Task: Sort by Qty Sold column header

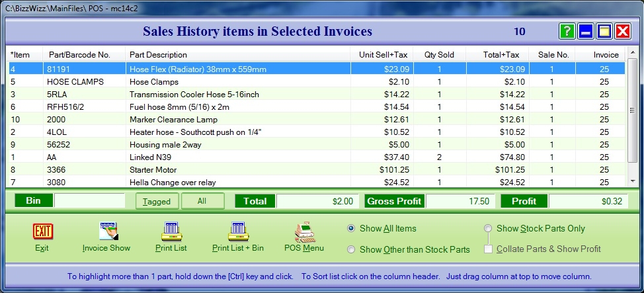Action: coord(440,55)
